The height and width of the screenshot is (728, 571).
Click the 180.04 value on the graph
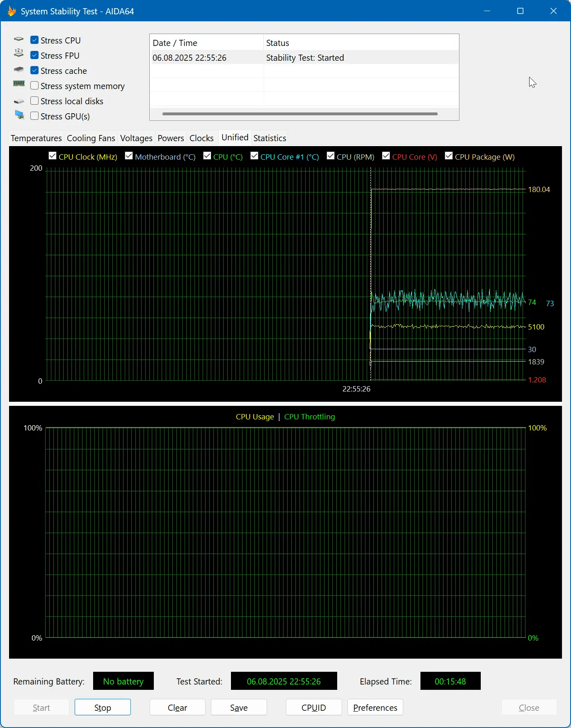point(539,190)
